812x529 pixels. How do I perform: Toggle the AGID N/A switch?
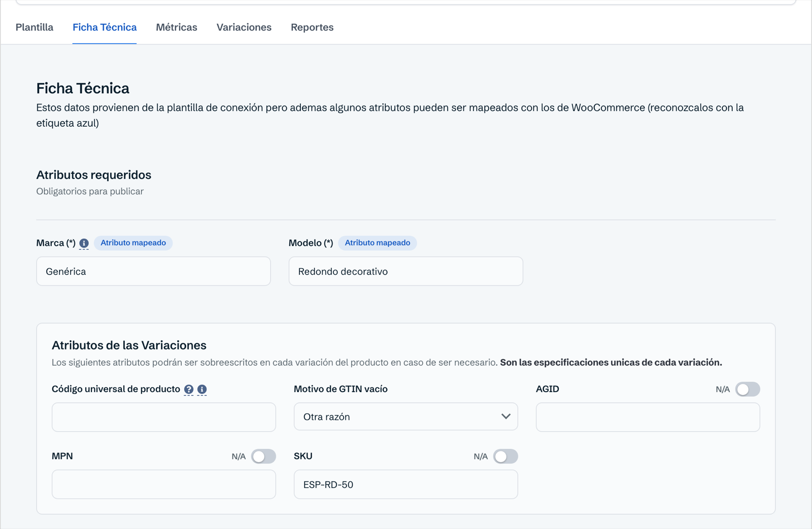coord(748,390)
